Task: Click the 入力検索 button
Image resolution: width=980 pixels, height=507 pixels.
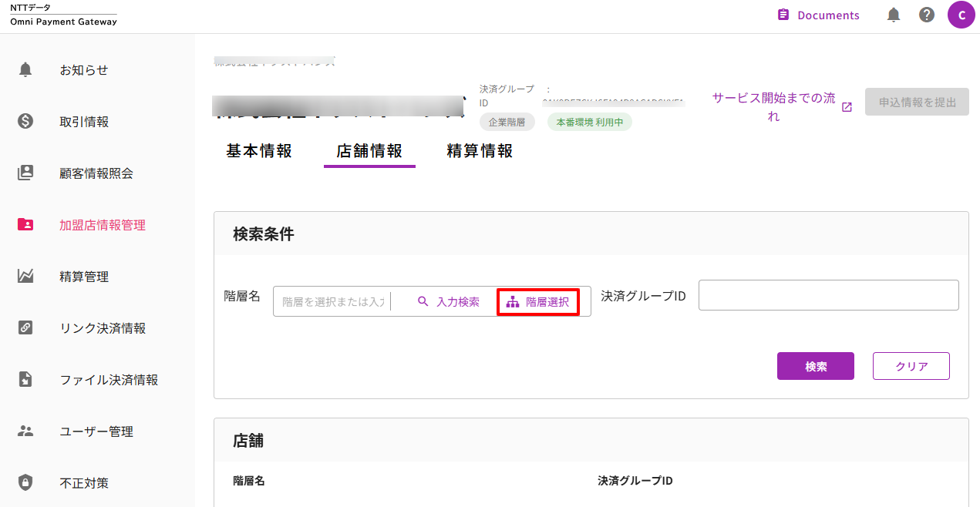Action: point(448,302)
